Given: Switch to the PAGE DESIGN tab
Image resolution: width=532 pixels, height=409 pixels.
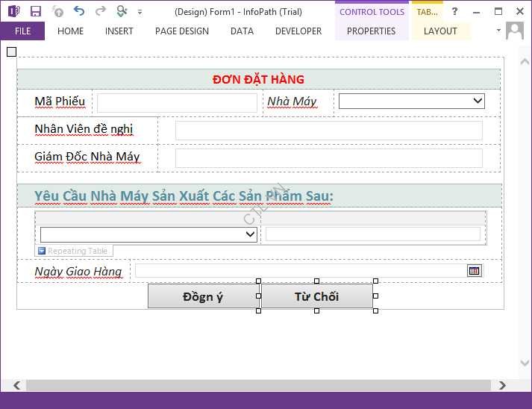Looking at the screenshot, I should [182, 31].
